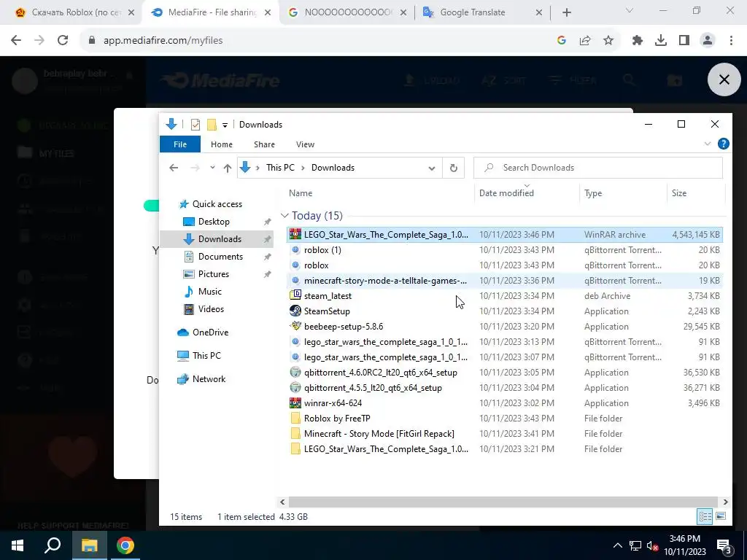Open Chrome side panel icon
This screenshot has height=560, width=747.
(684, 41)
